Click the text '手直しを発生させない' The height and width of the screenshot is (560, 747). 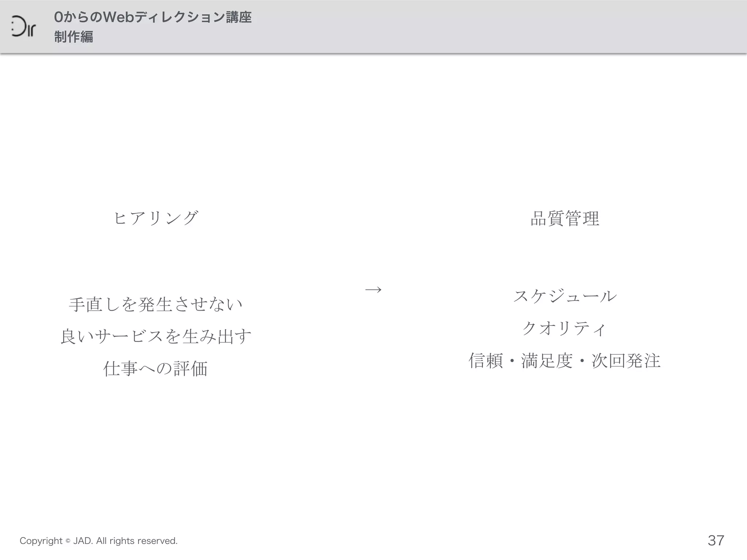pyautogui.click(x=156, y=304)
